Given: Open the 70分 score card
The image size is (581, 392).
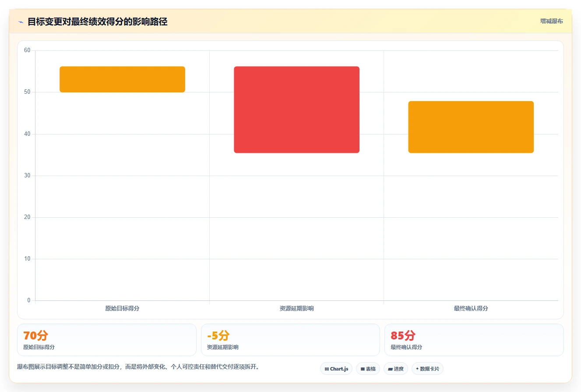Looking at the screenshot, I should (106, 340).
